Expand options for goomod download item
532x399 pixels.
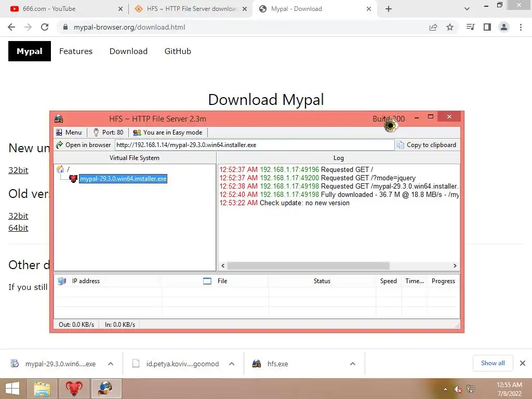(x=232, y=364)
